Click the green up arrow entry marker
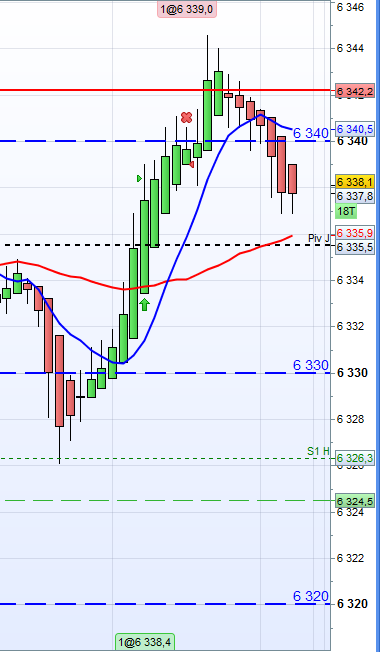380x652 pixels. (144, 304)
